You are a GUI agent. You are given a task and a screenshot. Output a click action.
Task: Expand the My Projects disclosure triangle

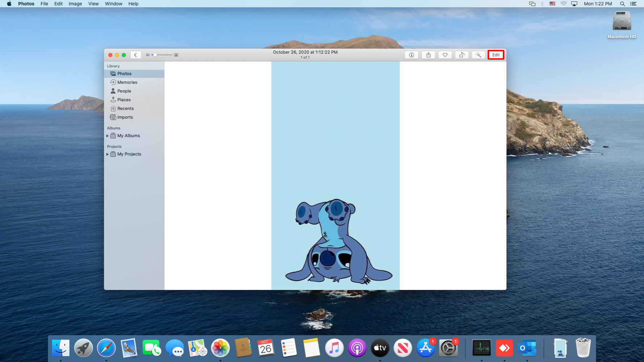point(108,154)
